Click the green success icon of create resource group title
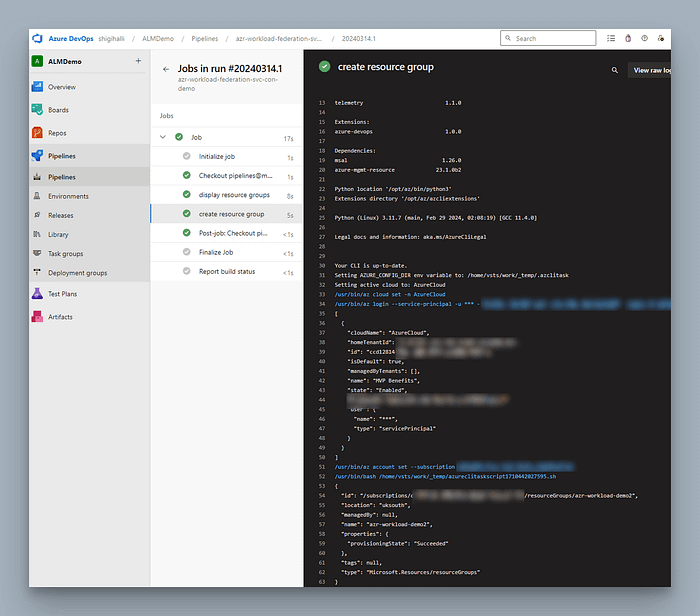Image resolution: width=700 pixels, height=616 pixels. pos(325,67)
